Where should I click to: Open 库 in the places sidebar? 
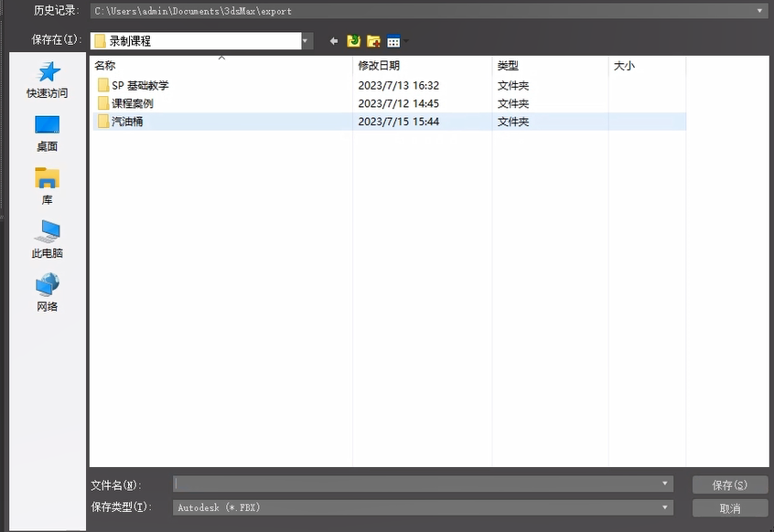pos(48,186)
